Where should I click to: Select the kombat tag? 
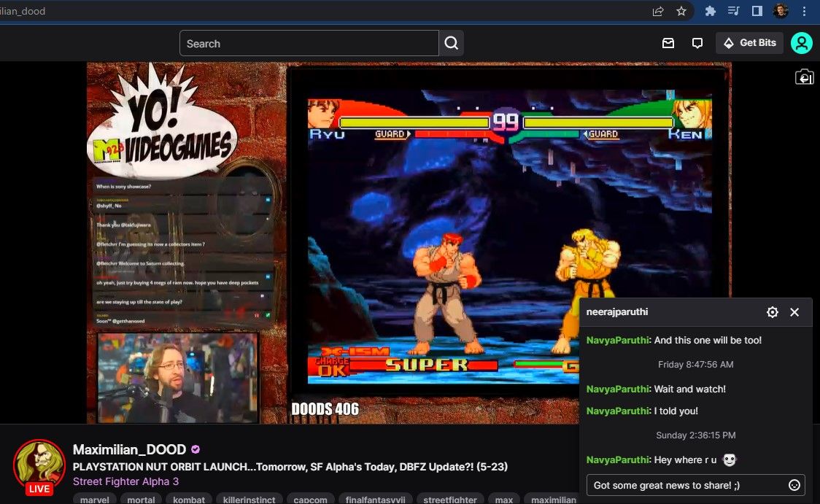(189, 500)
